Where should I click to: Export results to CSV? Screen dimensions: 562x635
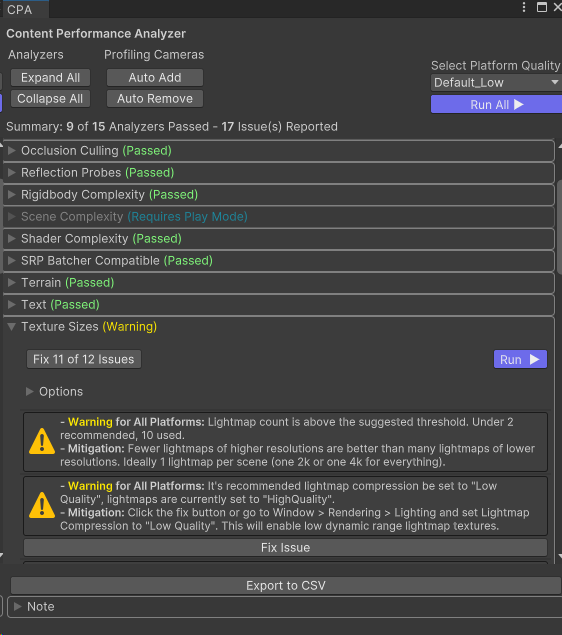(x=285, y=586)
